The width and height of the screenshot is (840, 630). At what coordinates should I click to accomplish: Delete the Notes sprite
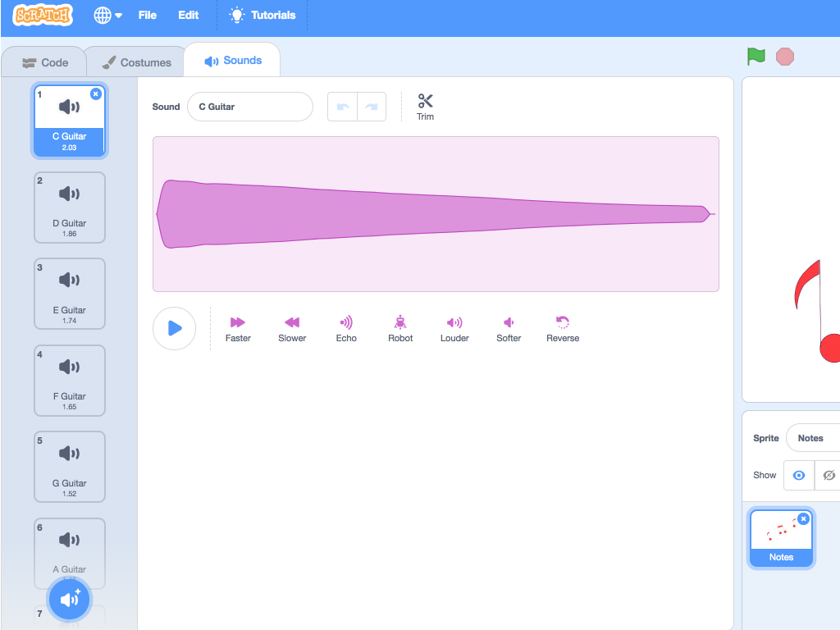(x=803, y=518)
